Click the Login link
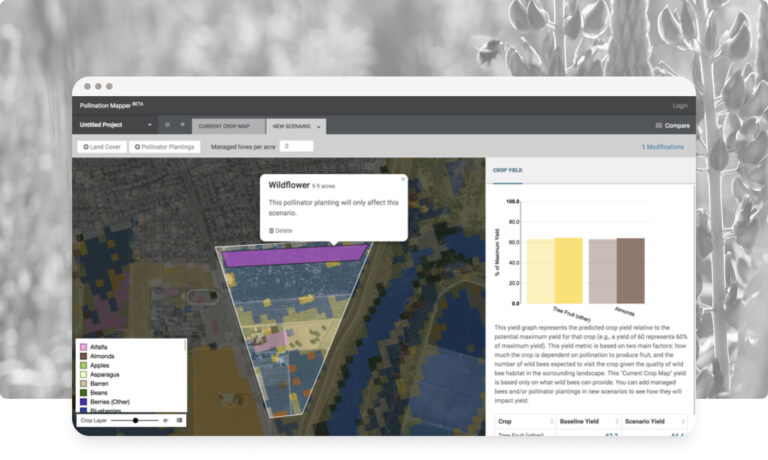 point(680,105)
